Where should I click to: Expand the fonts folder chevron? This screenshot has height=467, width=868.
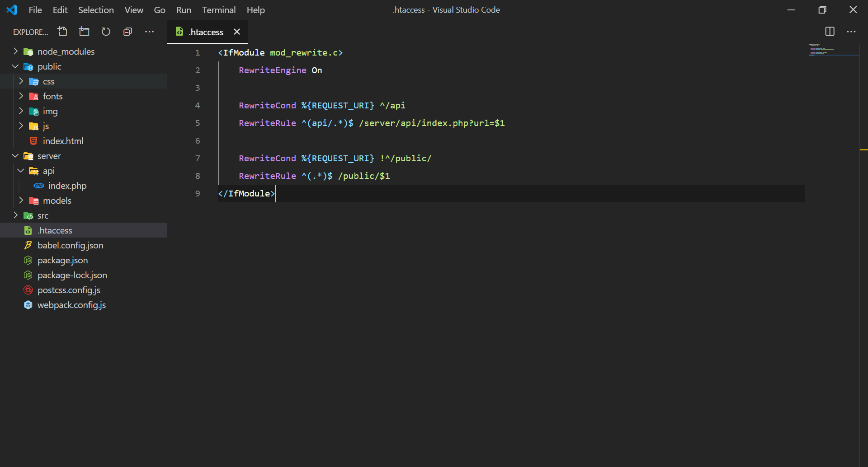[21, 96]
